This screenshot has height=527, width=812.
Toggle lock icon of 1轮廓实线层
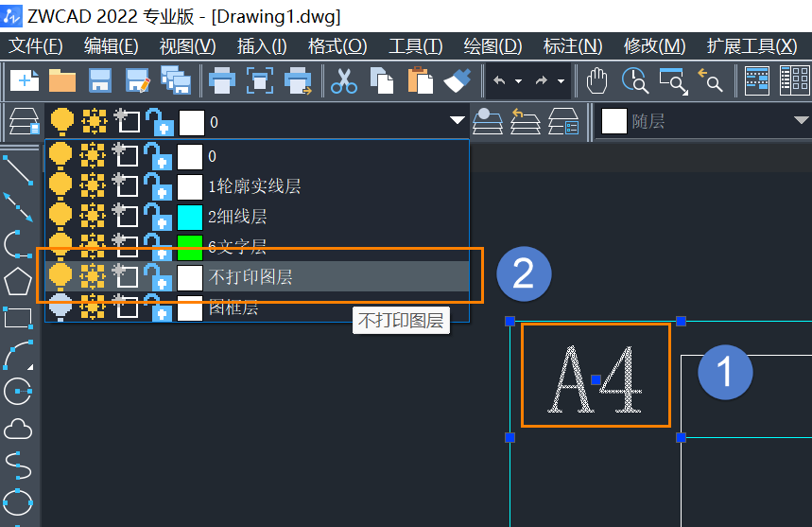(x=158, y=186)
